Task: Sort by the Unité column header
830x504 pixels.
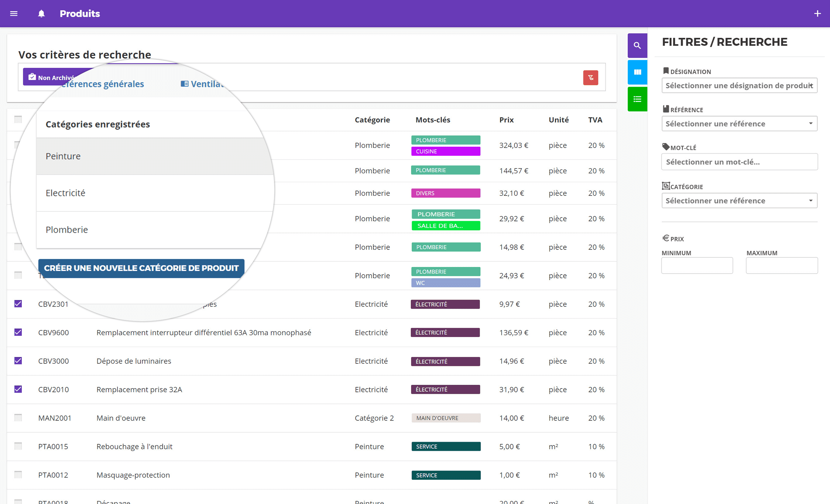Action: pyautogui.click(x=558, y=120)
